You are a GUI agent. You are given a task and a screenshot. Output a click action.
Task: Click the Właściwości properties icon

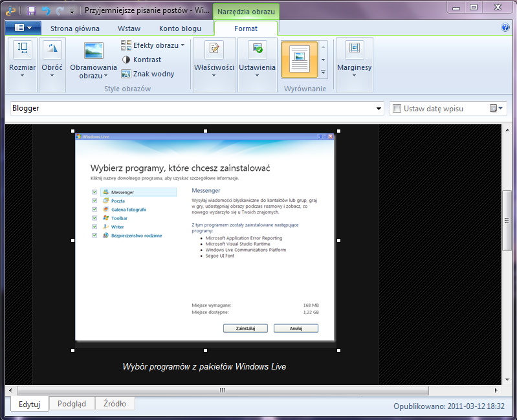coord(214,49)
